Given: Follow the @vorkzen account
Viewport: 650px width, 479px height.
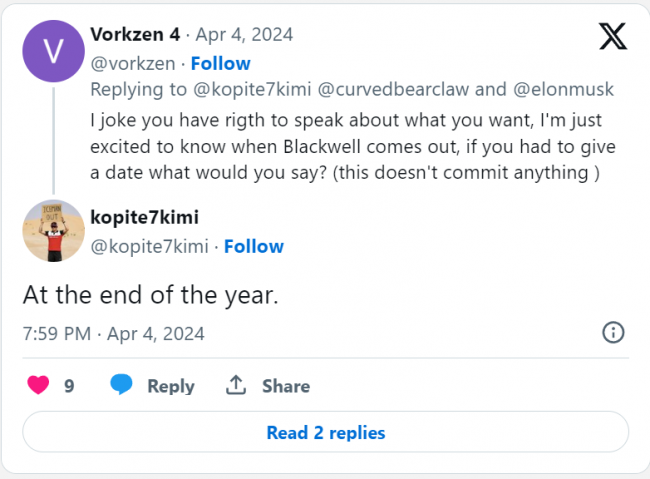Looking at the screenshot, I should click(221, 63).
